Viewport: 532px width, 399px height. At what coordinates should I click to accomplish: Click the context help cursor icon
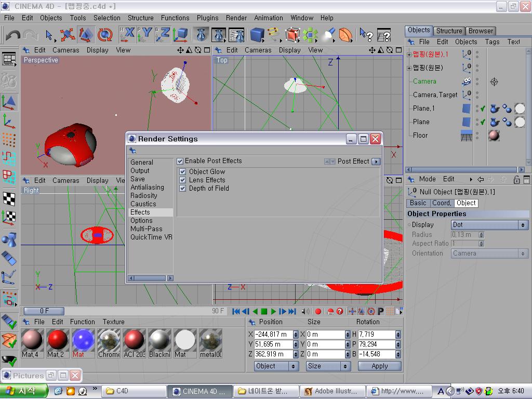366,35
